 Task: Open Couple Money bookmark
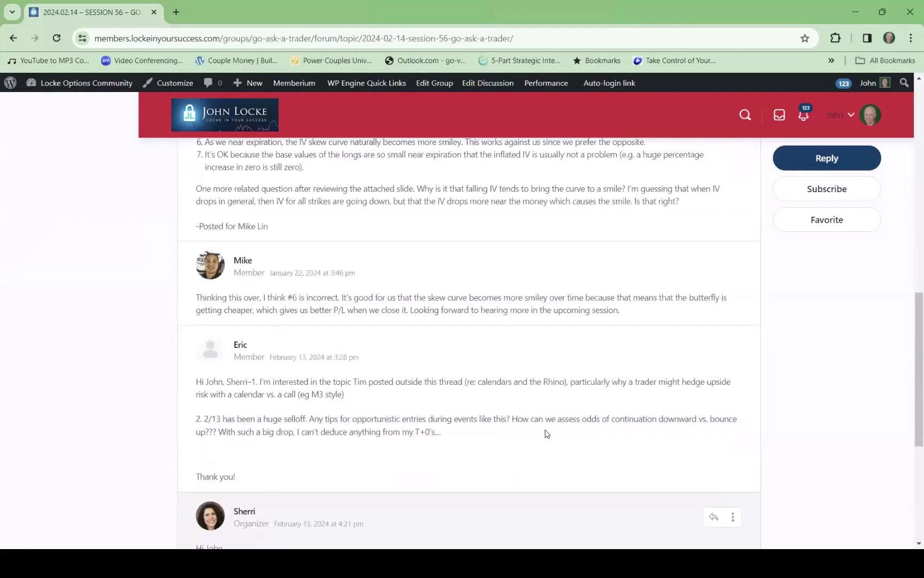(236, 60)
